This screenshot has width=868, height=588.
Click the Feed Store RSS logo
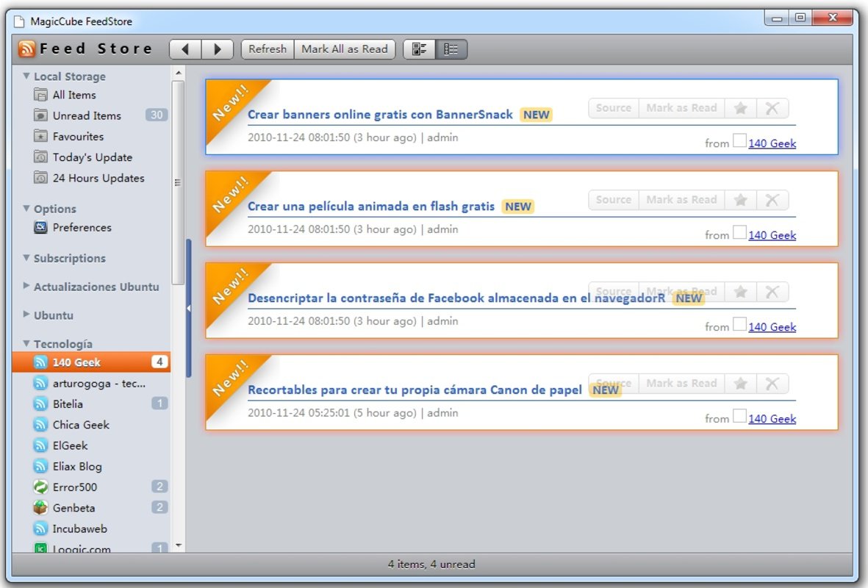[26, 49]
